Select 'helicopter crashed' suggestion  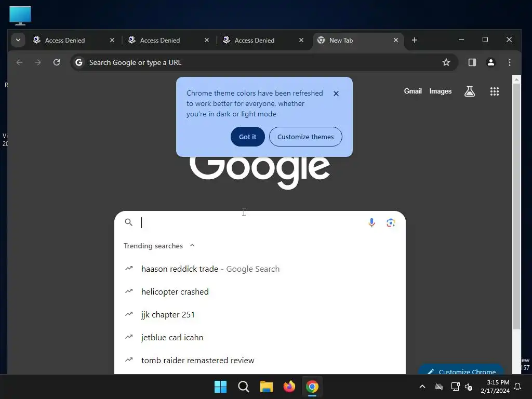tap(260, 292)
